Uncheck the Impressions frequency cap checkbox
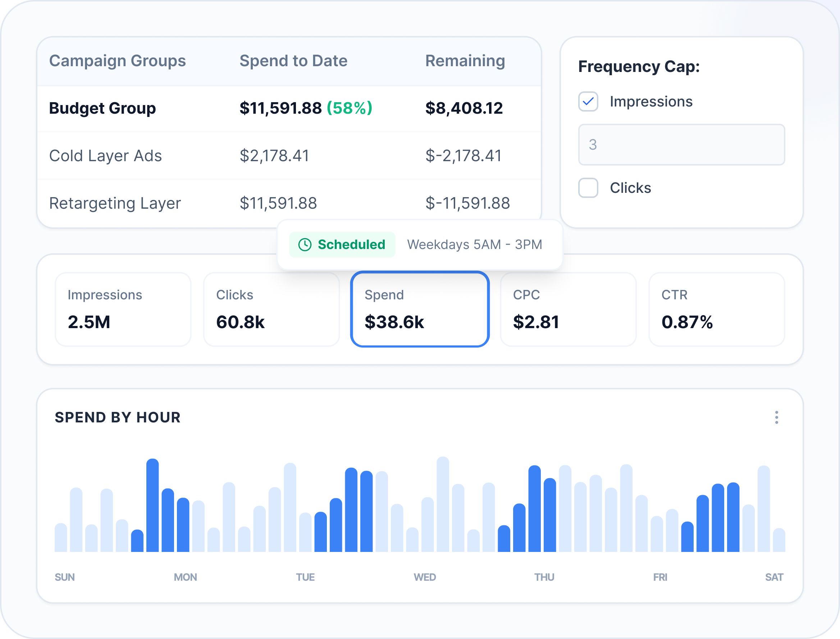 pyautogui.click(x=588, y=101)
